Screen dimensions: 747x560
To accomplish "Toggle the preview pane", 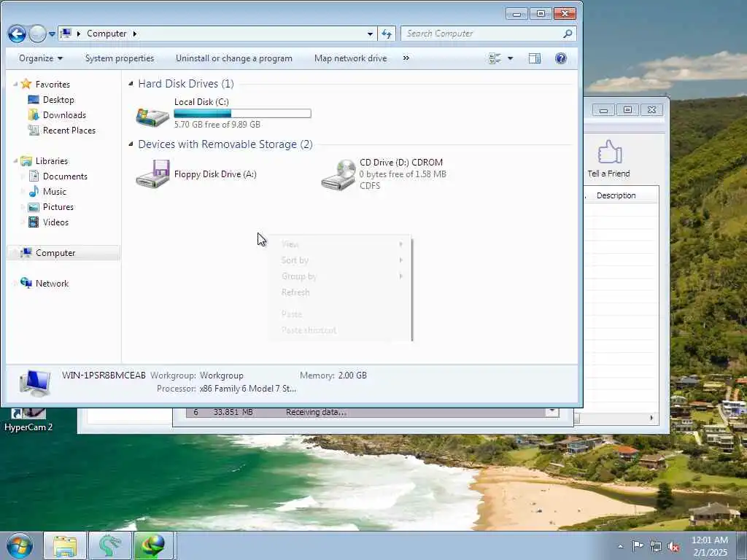I will click(x=535, y=58).
